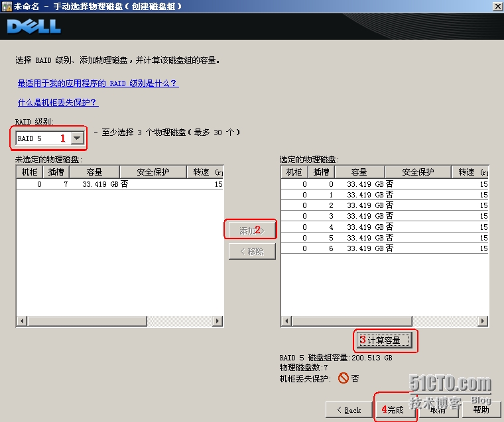Open link 什么是机柜丢失保护?
The width and height of the screenshot is (504, 422).
58,103
